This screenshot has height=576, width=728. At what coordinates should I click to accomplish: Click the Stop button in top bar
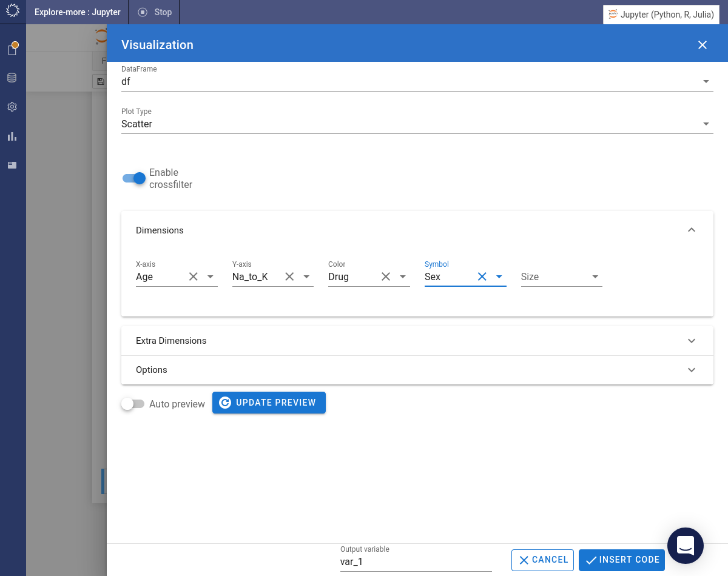(x=155, y=12)
